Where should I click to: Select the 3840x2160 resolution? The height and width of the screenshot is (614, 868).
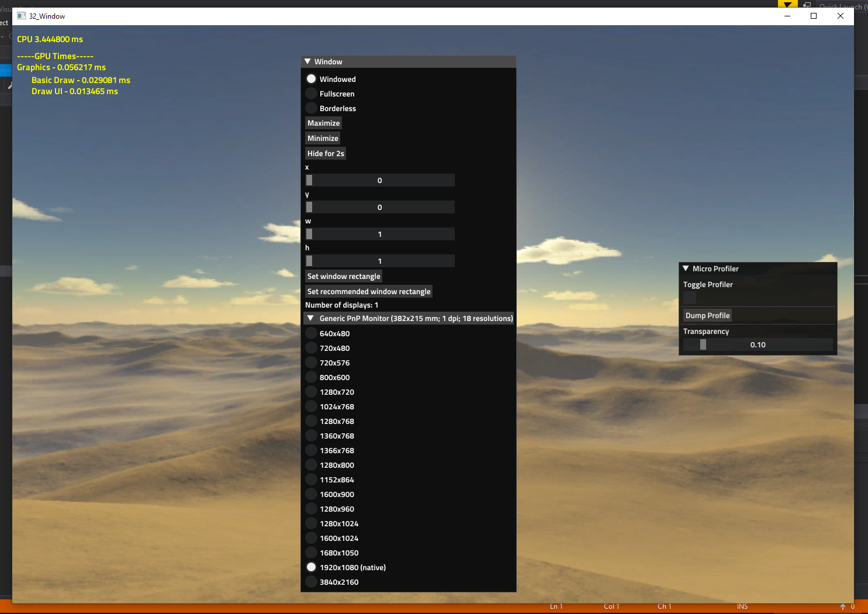311,581
